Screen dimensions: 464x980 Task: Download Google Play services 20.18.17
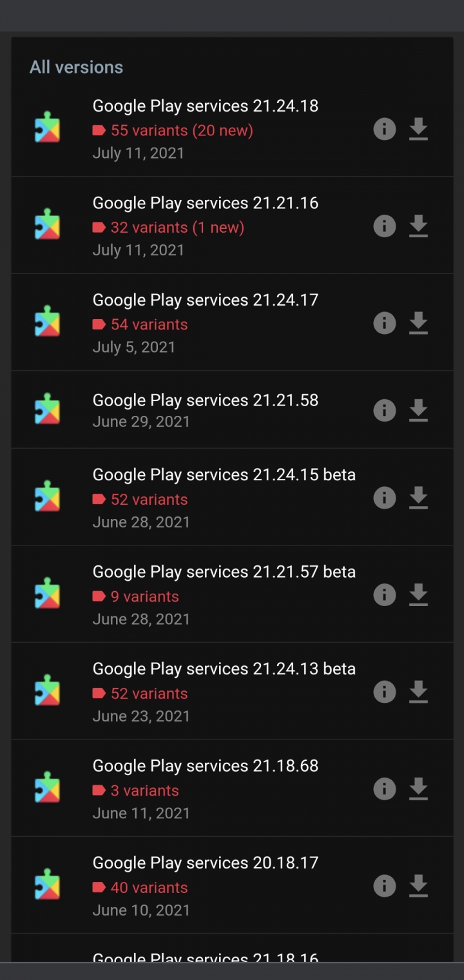(x=419, y=886)
